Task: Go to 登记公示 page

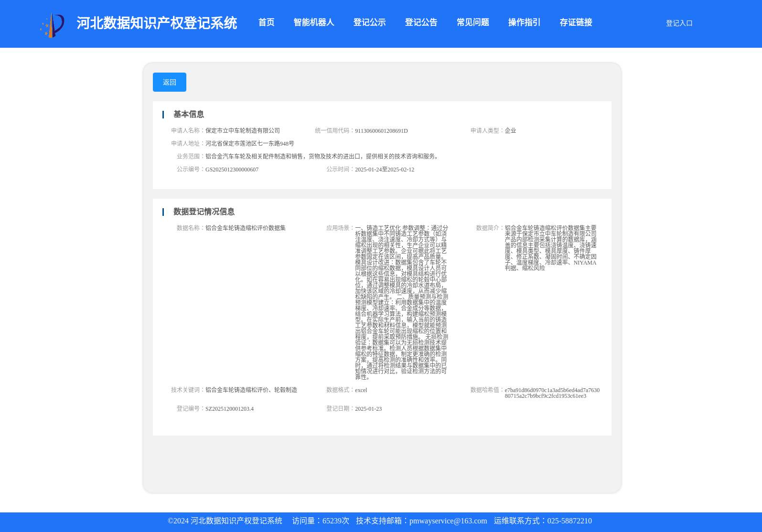Action: click(369, 22)
